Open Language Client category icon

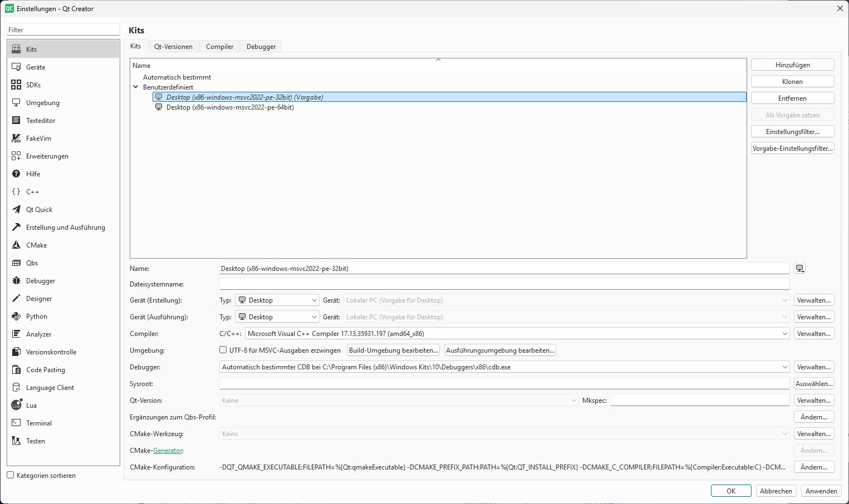point(16,387)
